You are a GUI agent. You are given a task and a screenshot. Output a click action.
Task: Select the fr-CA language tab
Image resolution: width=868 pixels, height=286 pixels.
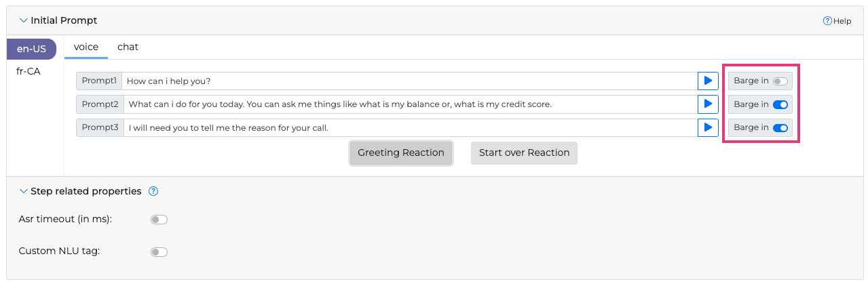pos(29,71)
